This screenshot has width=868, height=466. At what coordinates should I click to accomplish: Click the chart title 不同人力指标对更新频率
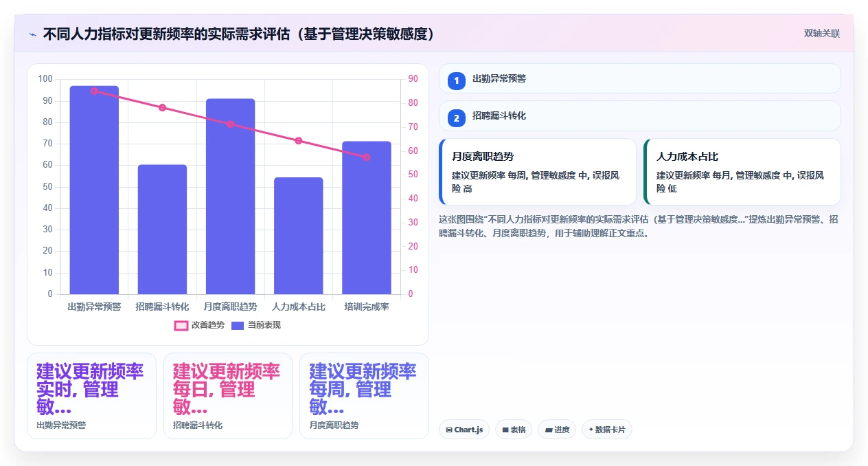[x=239, y=34]
